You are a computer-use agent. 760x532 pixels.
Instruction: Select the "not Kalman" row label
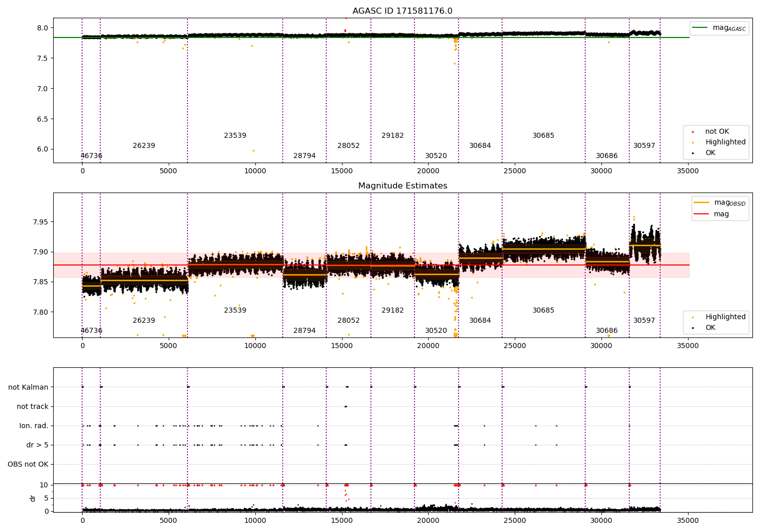(x=28, y=388)
